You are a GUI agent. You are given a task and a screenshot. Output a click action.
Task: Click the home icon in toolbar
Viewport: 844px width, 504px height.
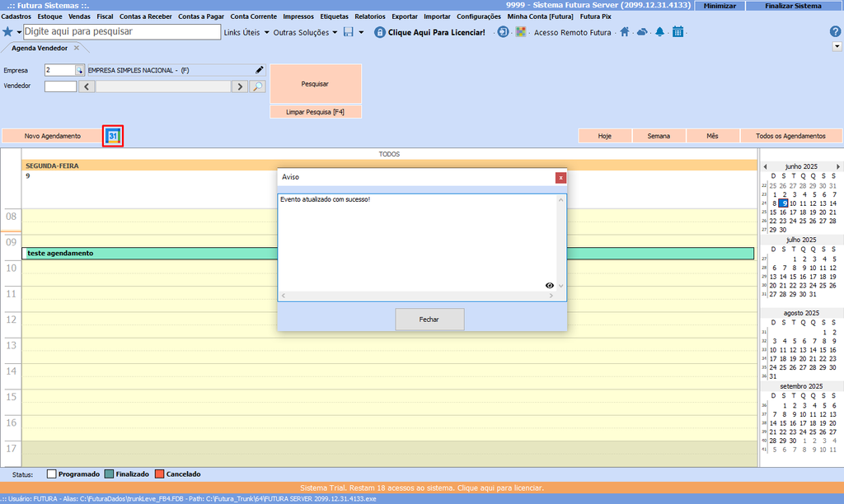tap(625, 32)
